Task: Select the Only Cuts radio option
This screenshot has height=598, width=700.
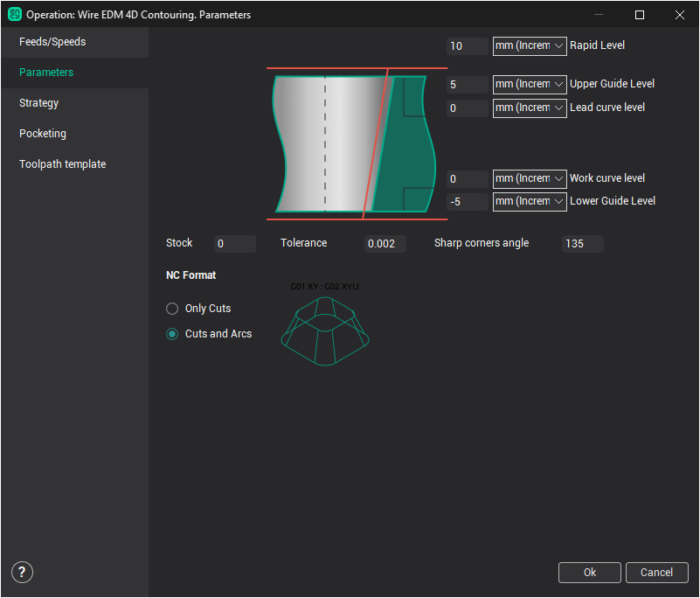Action: click(172, 309)
